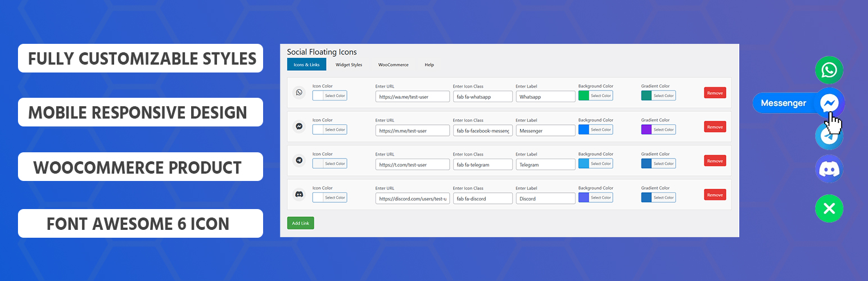Choose Gradient Color for the Discord row
This screenshot has height=281, width=868.
(x=658, y=197)
